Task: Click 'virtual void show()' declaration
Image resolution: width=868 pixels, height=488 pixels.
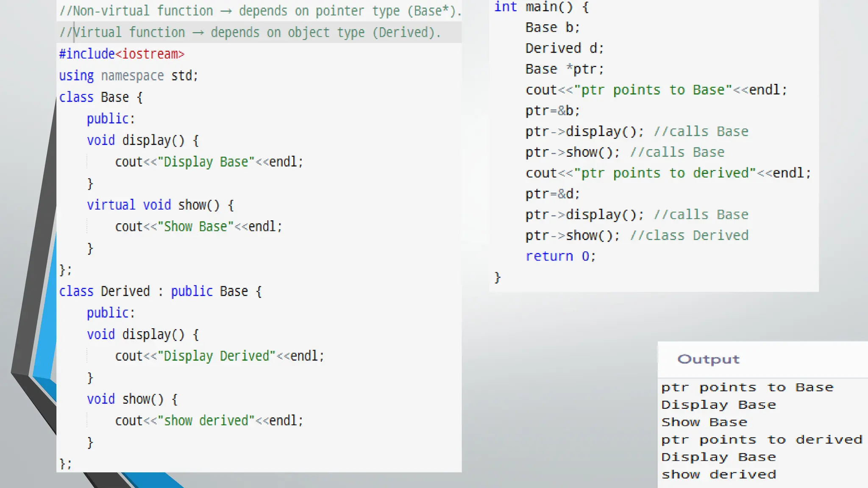Action: tap(160, 205)
